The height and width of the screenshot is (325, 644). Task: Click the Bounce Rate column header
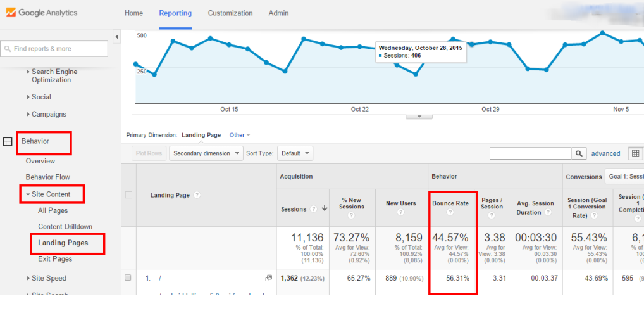pos(450,203)
